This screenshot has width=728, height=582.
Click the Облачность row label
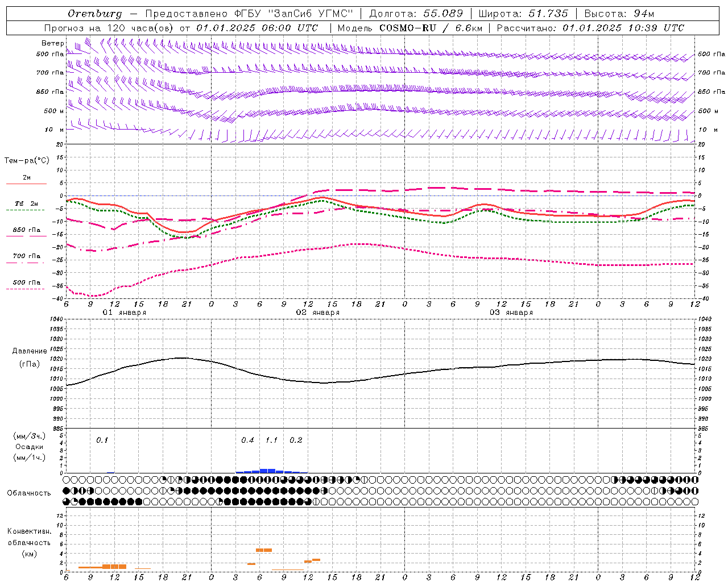pos(29,493)
